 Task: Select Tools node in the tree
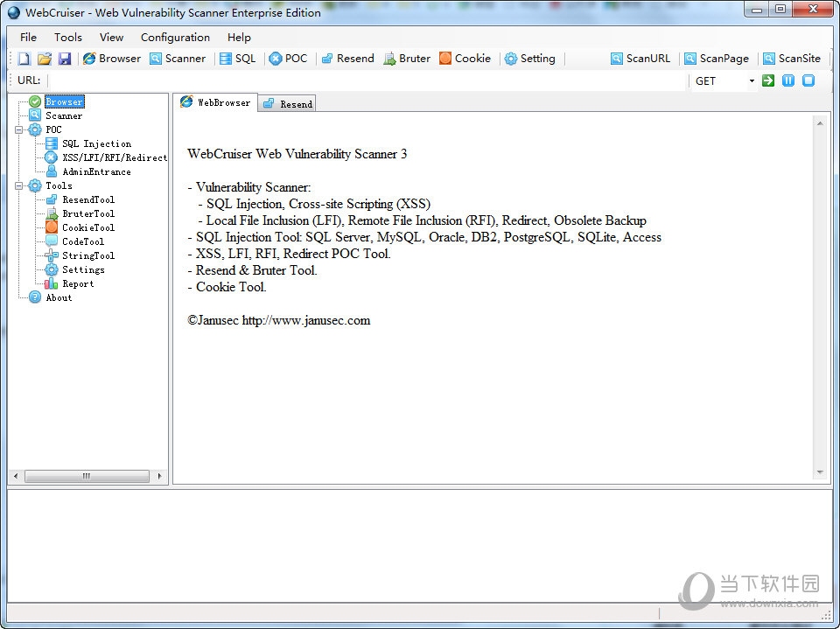click(59, 186)
